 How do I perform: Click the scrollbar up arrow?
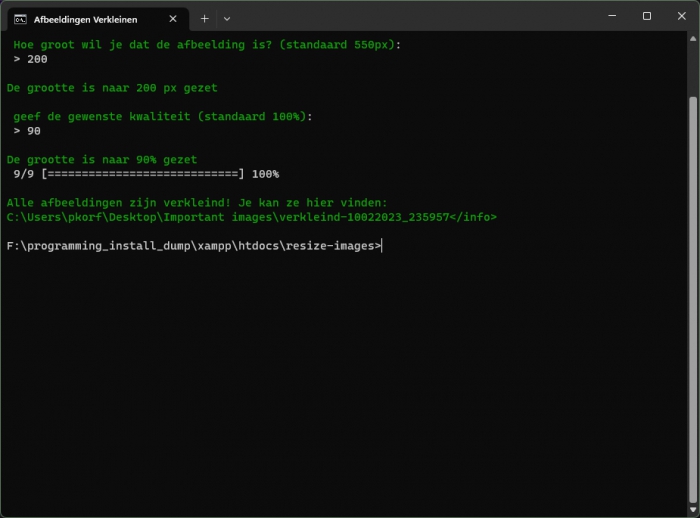point(693,39)
